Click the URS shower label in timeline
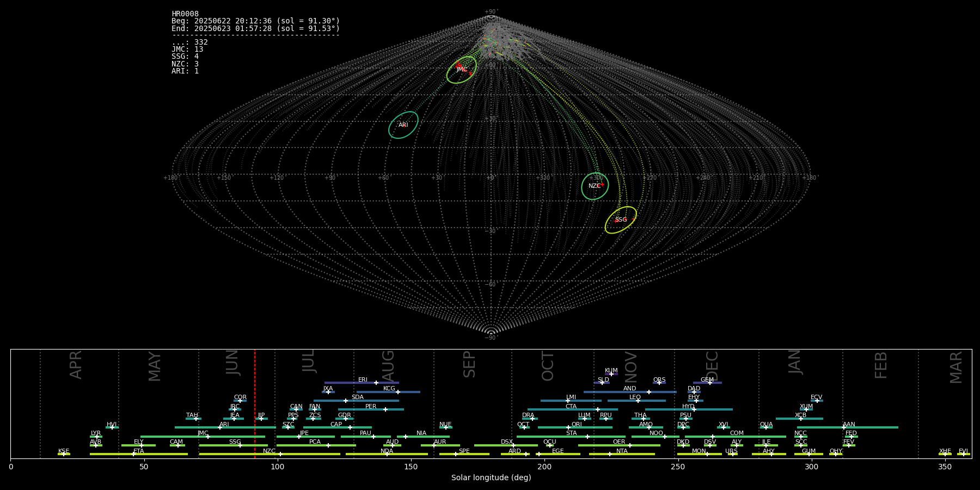The width and height of the screenshot is (980, 490). 731,451
